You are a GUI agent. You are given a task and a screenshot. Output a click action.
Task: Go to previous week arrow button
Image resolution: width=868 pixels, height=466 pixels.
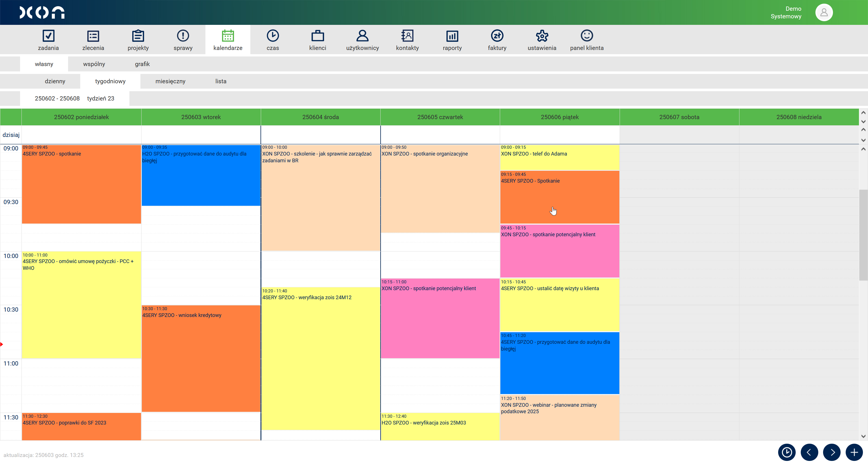point(809,452)
